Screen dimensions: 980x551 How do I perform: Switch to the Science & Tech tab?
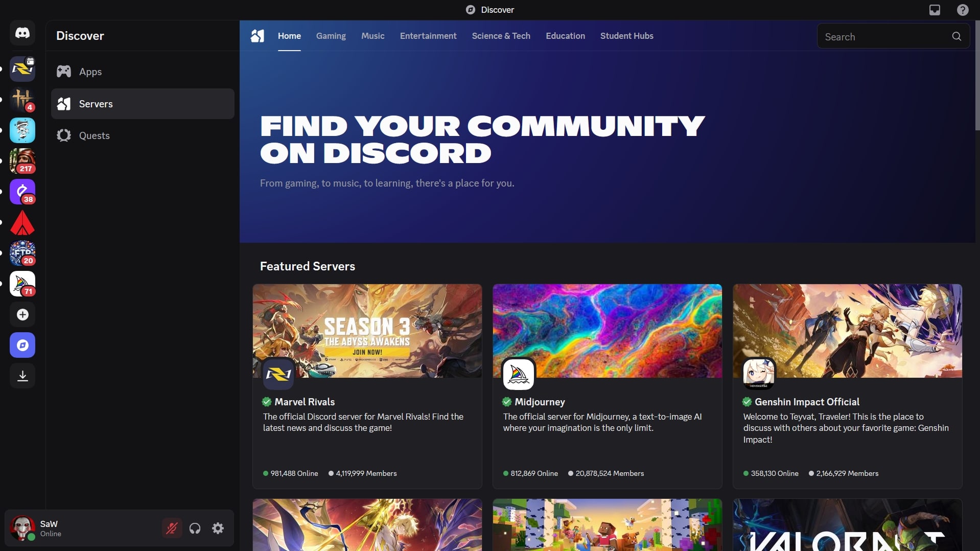pos(501,36)
